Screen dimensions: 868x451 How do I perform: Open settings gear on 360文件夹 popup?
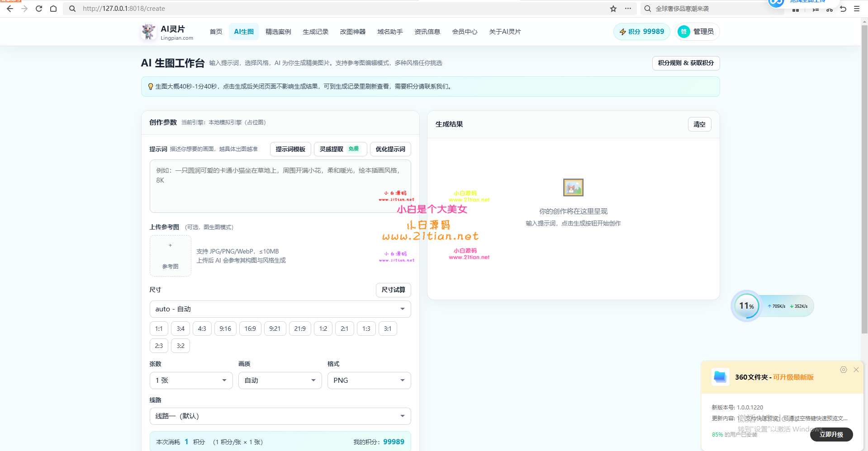[x=844, y=370]
